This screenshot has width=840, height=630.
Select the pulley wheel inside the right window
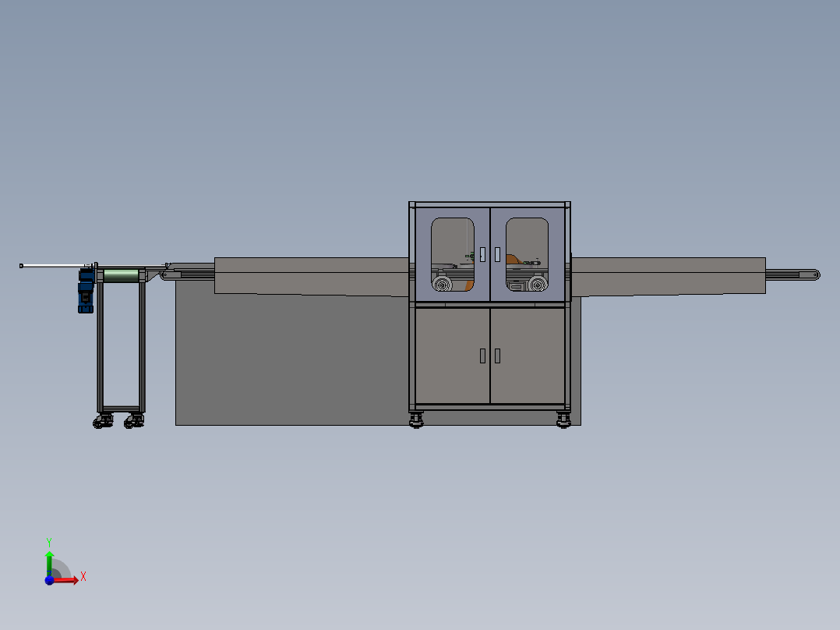tap(536, 285)
